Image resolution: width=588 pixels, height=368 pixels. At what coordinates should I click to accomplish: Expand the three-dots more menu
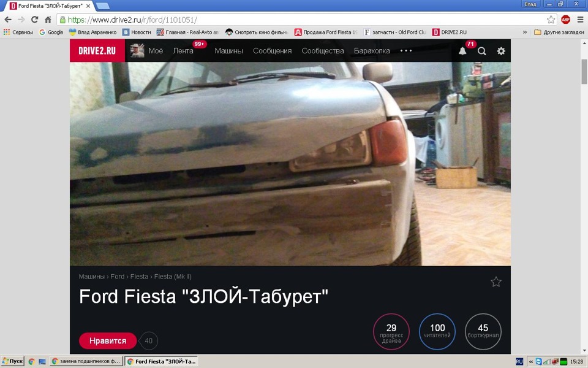click(x=406, y=51)
